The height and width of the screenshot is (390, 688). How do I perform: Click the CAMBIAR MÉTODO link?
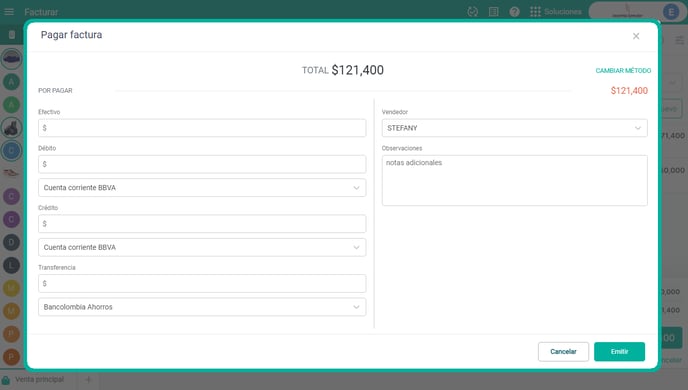point(623,71)
